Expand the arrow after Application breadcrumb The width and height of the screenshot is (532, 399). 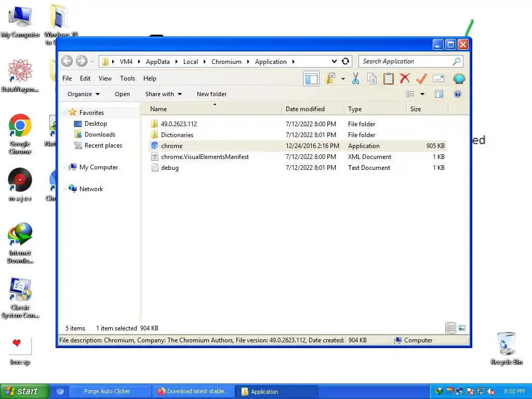coord(294,62)
